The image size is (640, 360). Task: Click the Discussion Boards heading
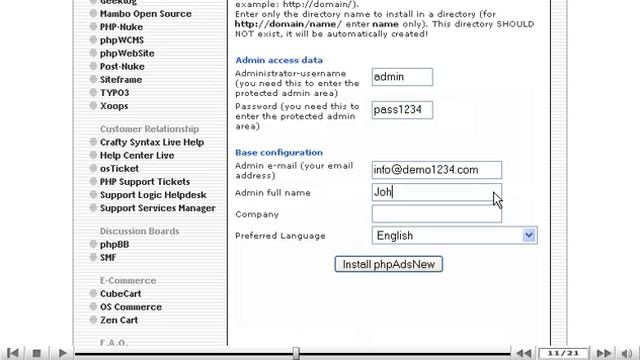tap(140, 231)
